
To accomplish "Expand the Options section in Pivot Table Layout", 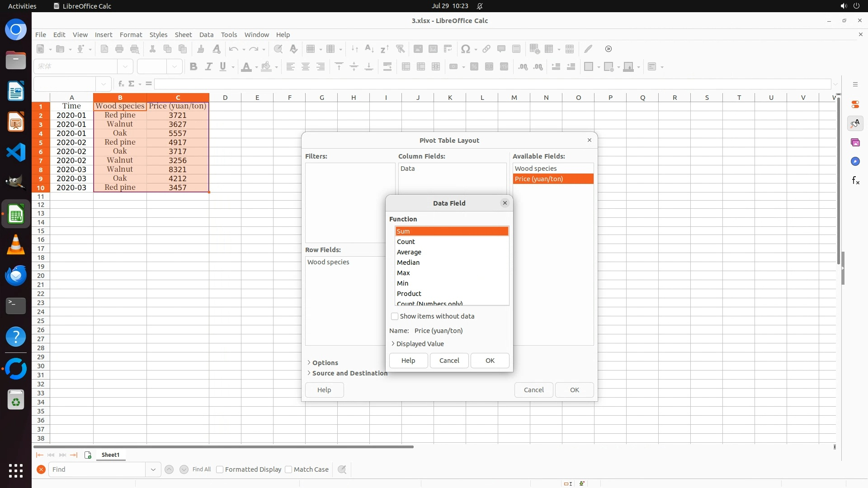I will (x=322, y=363).
